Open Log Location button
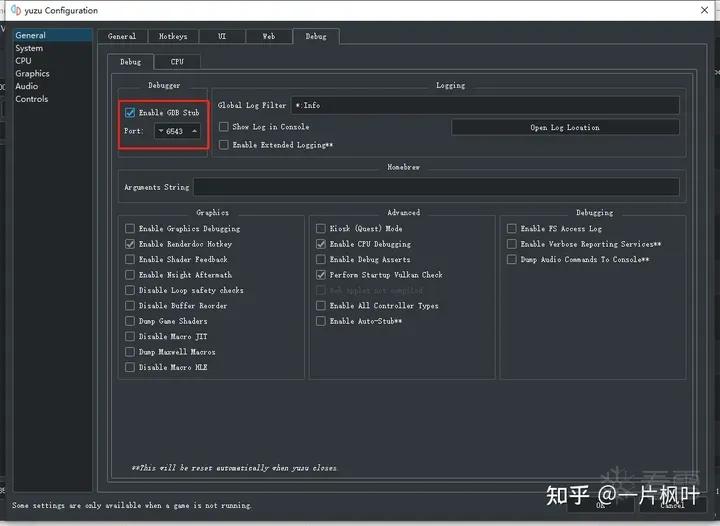The width and height of the screenshot is (720, 526). coord(565,128)
